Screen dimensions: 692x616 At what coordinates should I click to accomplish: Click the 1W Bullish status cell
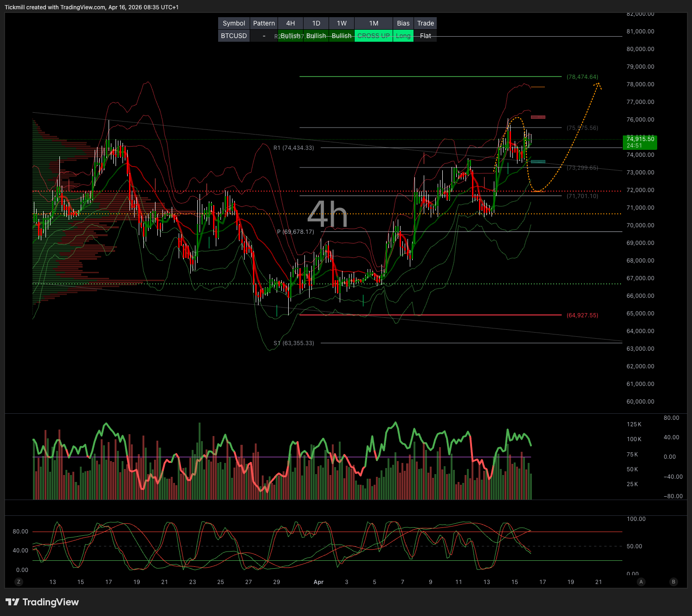(x=342, y=36)
